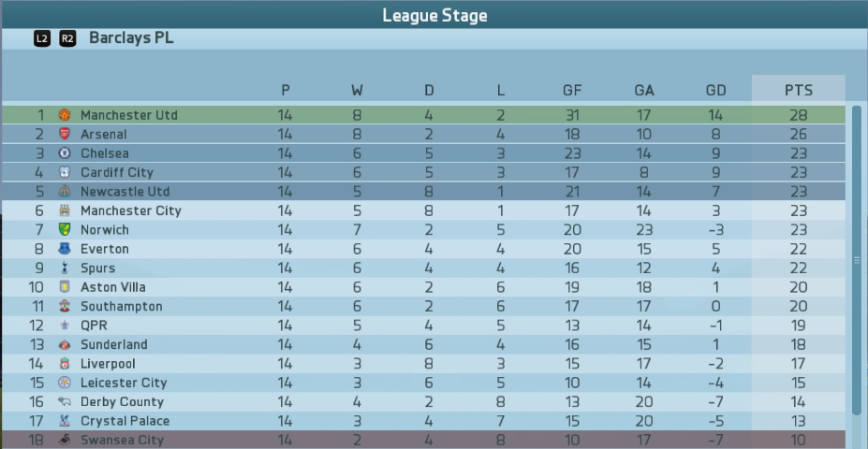Click the Barclays PL league name

131,38
